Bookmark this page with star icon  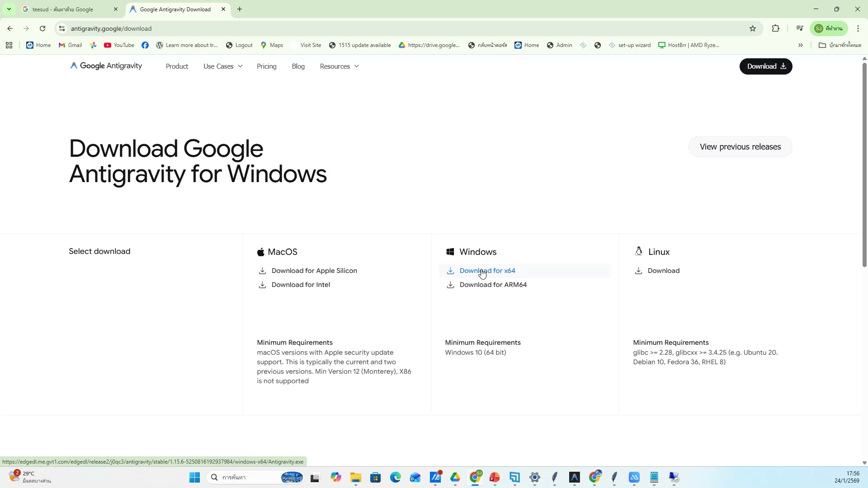[x=753, y=28]
